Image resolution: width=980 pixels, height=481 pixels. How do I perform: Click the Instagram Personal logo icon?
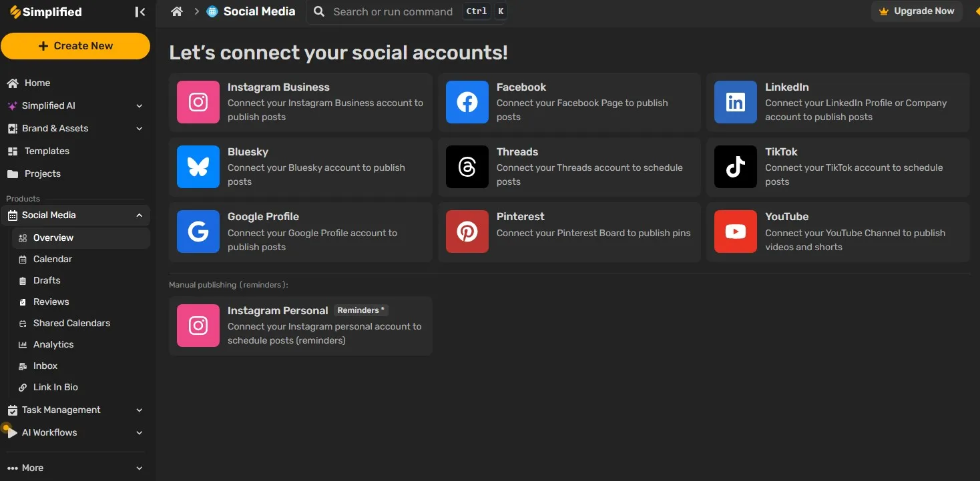pyautogui.click(x=198, y=326)
